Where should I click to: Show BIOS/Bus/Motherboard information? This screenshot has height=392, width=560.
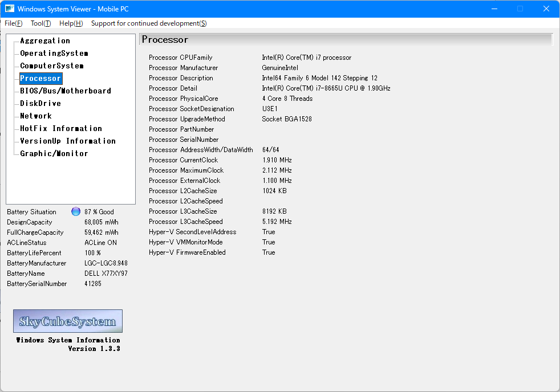[66, 91]
